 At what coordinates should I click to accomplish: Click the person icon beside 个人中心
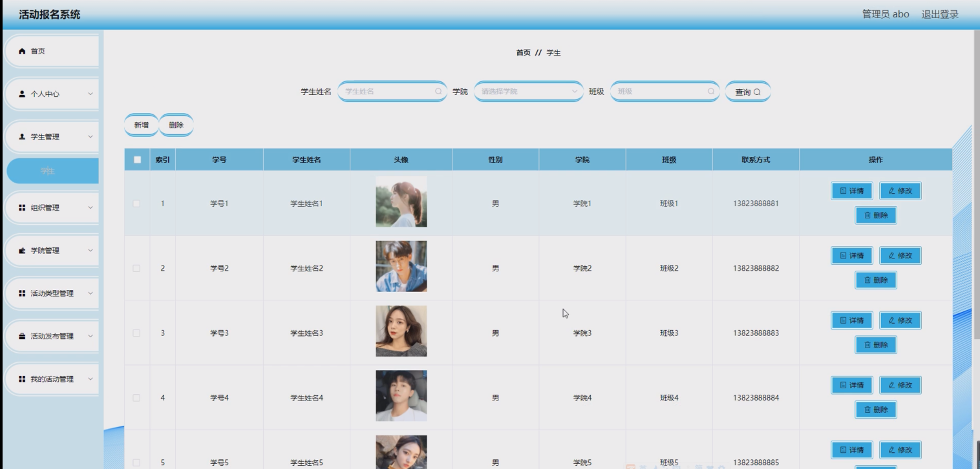(22, 94)
